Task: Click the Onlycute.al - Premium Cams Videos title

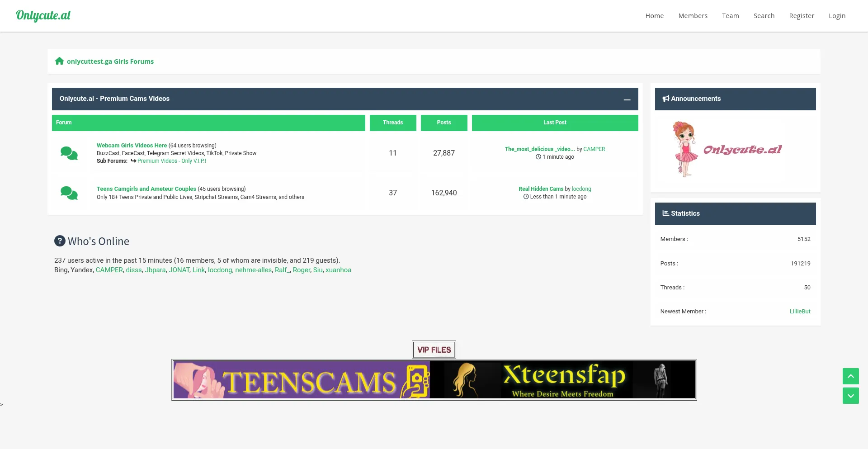Action: (x=114, y=99)
